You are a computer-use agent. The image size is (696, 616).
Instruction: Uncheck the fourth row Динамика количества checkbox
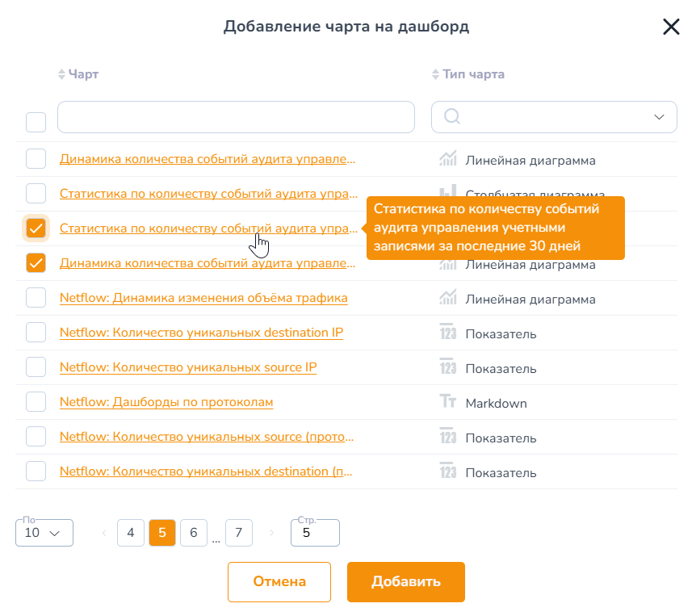(36, 262)
